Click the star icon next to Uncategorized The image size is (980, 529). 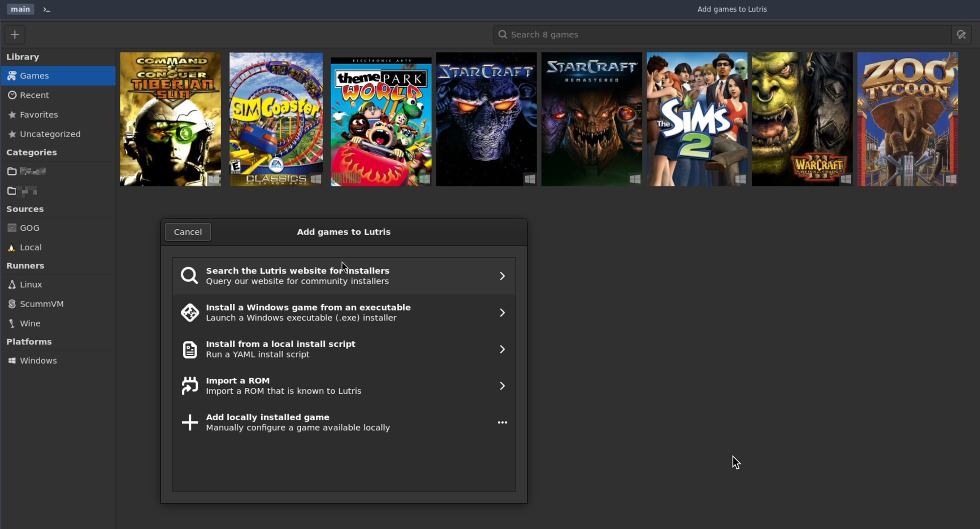12,134
